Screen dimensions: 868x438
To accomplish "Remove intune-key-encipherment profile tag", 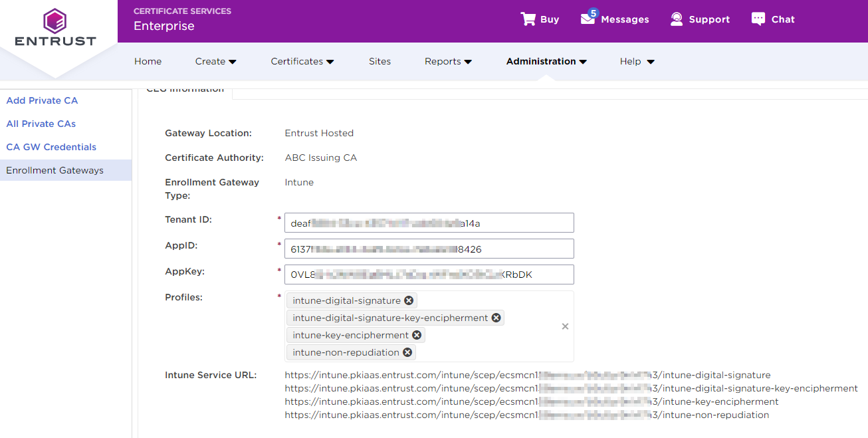I will pos(417,335).
